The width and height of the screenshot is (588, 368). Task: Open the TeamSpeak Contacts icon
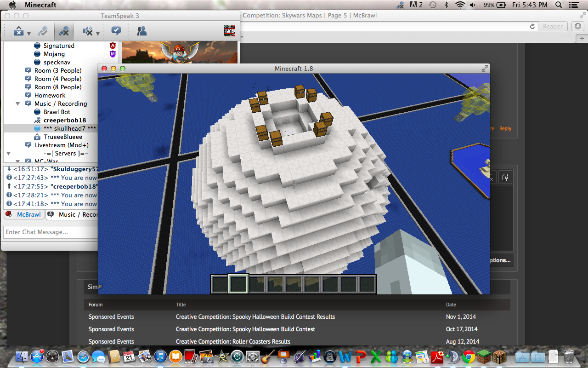141,31
